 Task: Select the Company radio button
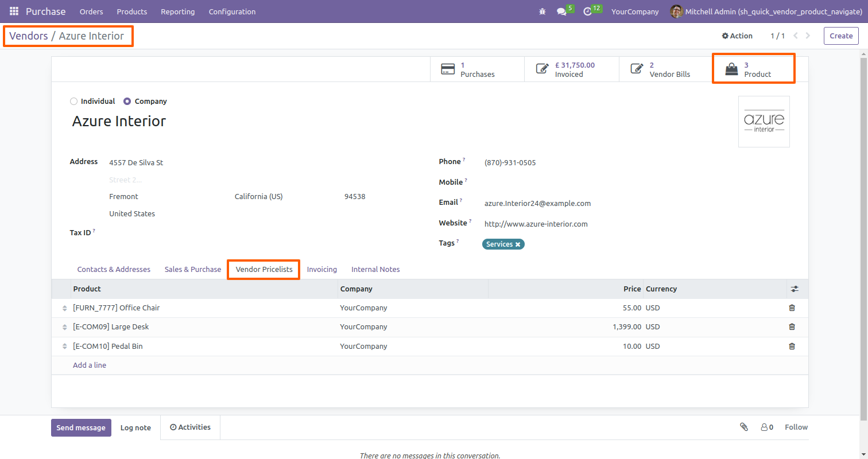[x=127, y=102]
